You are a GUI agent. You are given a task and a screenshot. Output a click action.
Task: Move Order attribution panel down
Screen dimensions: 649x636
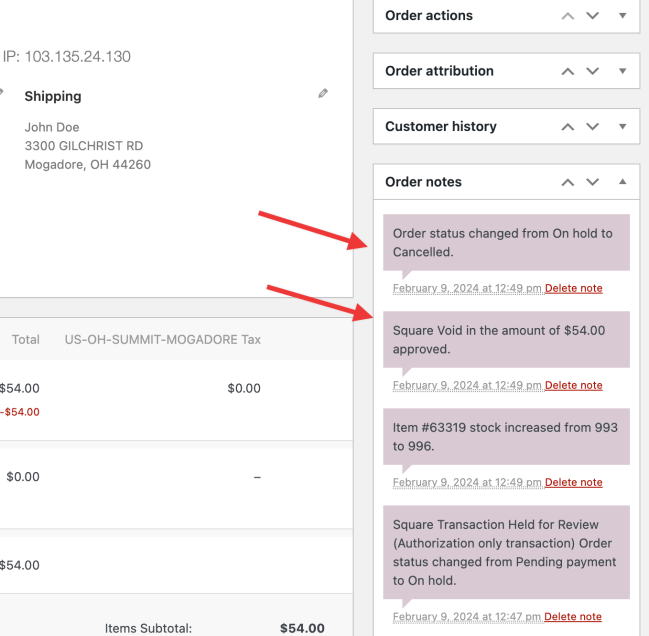click(x=593, y=72)
